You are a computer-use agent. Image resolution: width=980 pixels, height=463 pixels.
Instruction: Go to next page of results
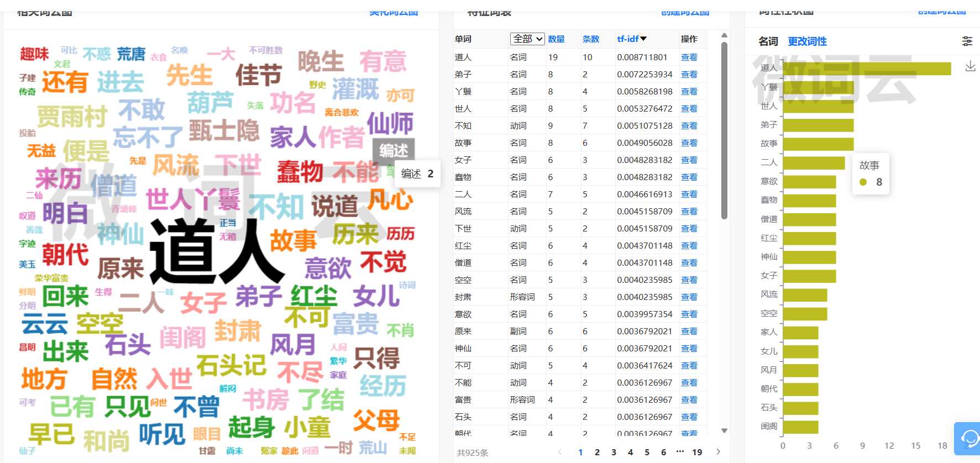(x=718, y=452)
